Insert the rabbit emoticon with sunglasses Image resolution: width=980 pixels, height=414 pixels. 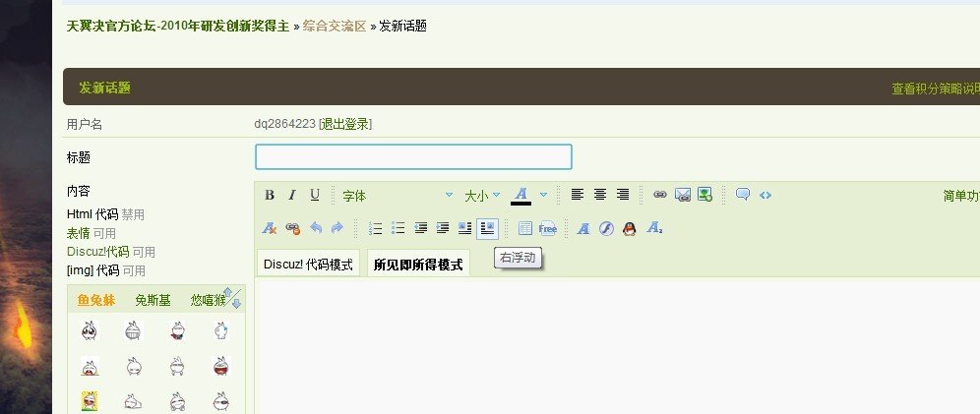click(x=220, y=401)
